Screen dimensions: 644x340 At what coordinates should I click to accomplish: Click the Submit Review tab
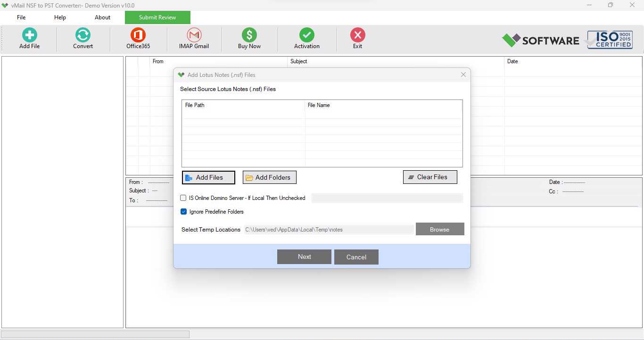[157, 17]
